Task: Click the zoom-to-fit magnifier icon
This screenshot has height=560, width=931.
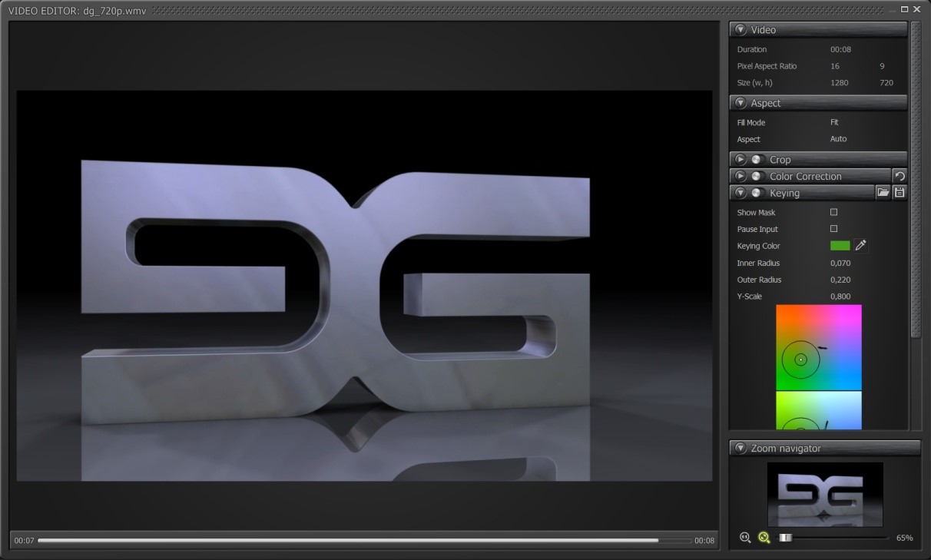Action: pos(764,538)
